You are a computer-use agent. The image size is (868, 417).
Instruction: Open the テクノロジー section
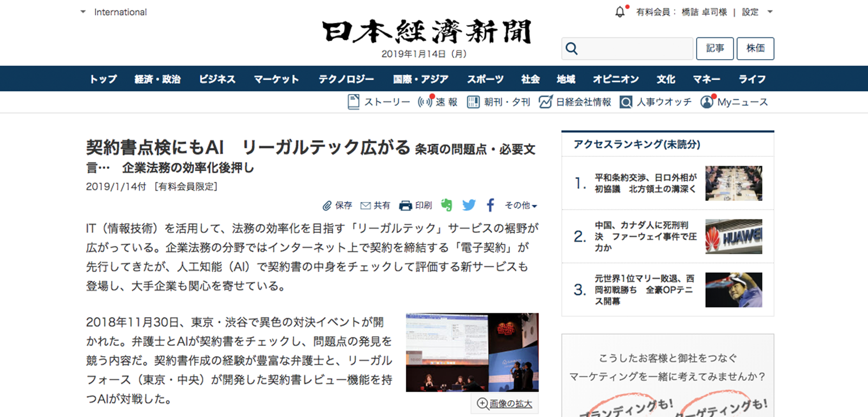pos(346,79)
